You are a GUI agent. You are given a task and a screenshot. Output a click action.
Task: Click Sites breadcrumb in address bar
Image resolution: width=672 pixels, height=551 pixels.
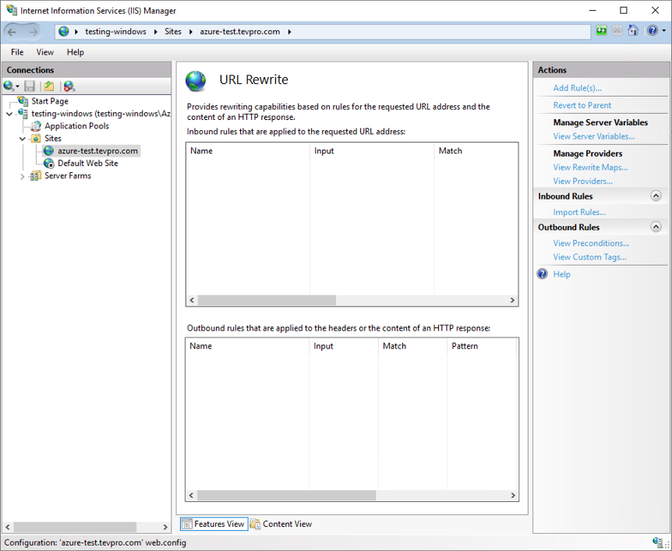tap(173, 32)
